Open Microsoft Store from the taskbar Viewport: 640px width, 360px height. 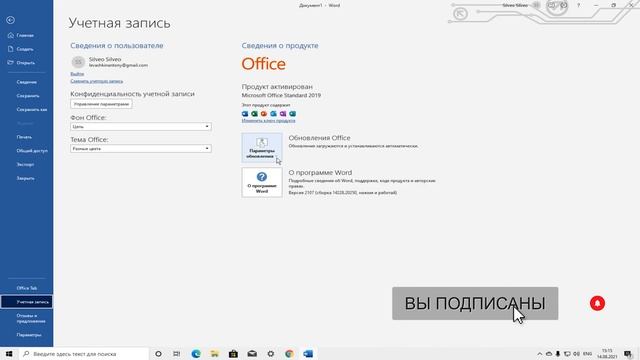coord(233,354)
